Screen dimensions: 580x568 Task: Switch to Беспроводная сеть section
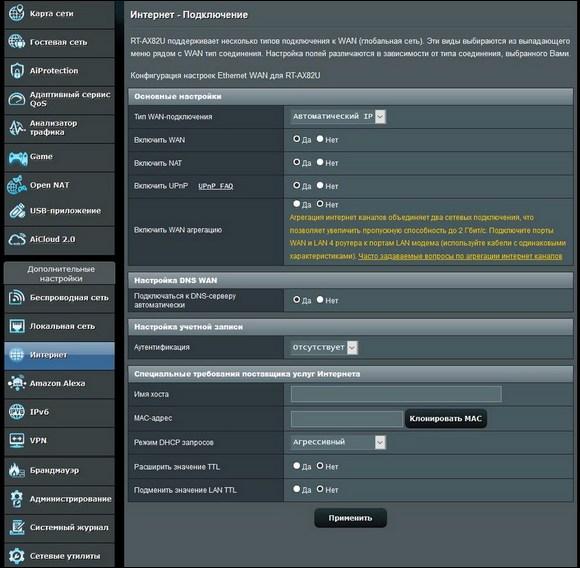(x=69, y=298)
